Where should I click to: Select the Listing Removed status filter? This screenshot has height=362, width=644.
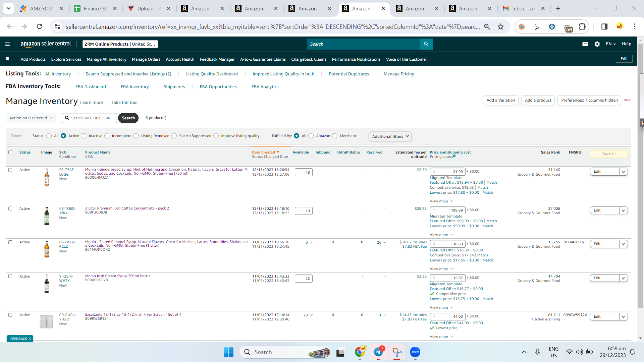pyautogui.click(x=136, y=136)
